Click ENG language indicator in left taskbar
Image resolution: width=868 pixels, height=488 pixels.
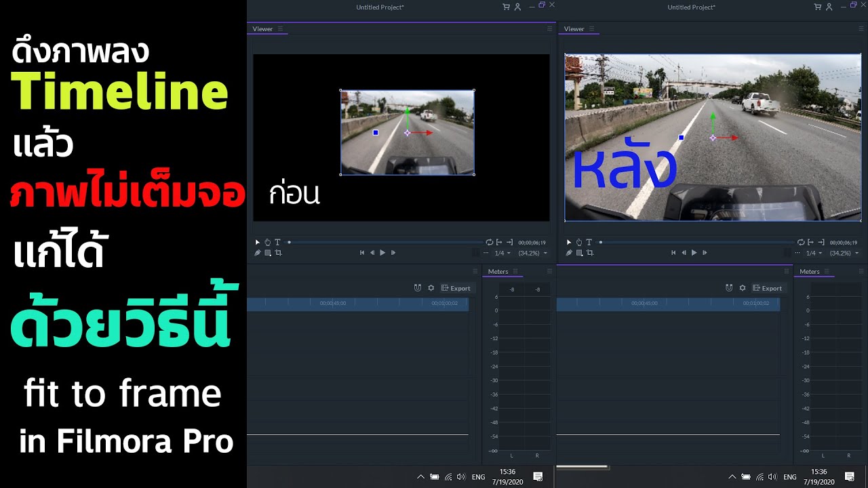click(478, 477)
